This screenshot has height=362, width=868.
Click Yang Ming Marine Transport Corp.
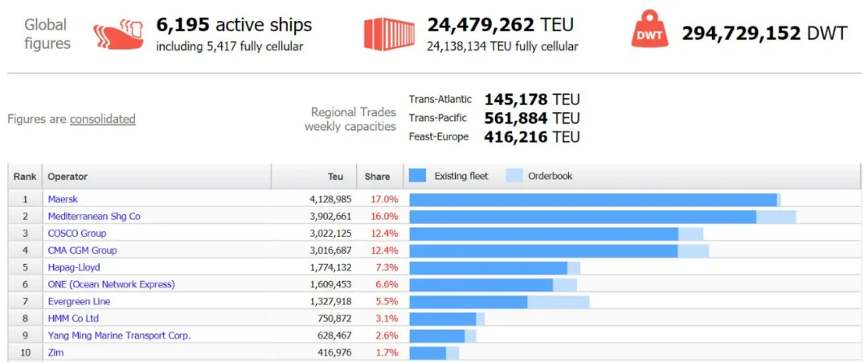[119, 336]
